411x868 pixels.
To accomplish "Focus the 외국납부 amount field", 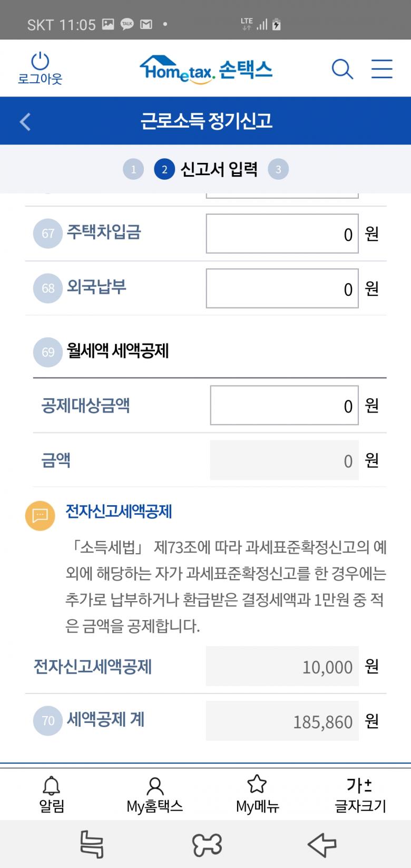I will coord(282,288).
